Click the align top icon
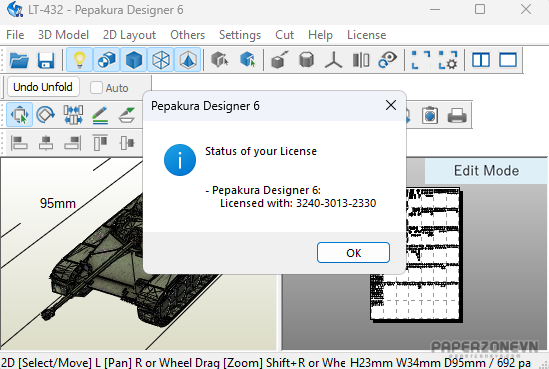This screenshot has height=369, width=549. pos(100,143)
